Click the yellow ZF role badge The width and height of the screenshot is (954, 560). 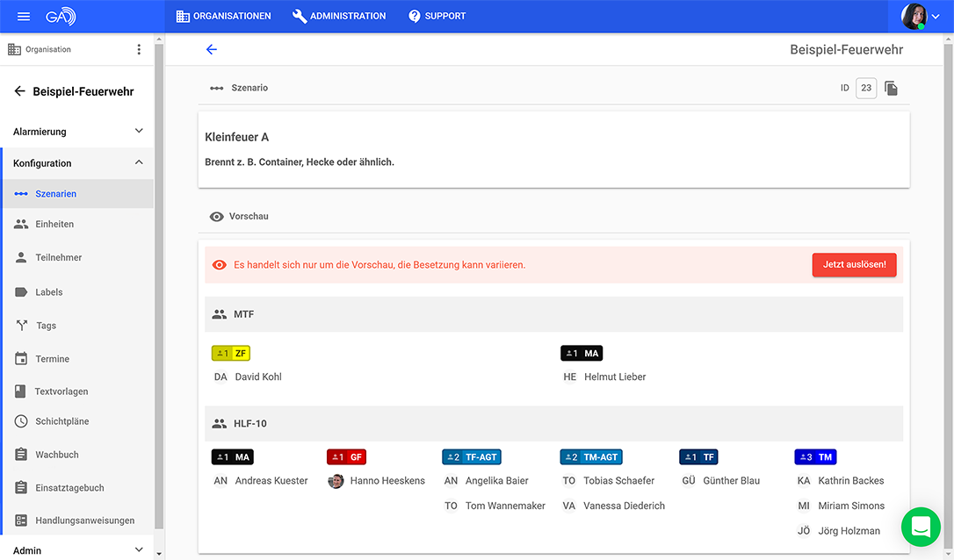pyautogui.click(x=231, y=353)
